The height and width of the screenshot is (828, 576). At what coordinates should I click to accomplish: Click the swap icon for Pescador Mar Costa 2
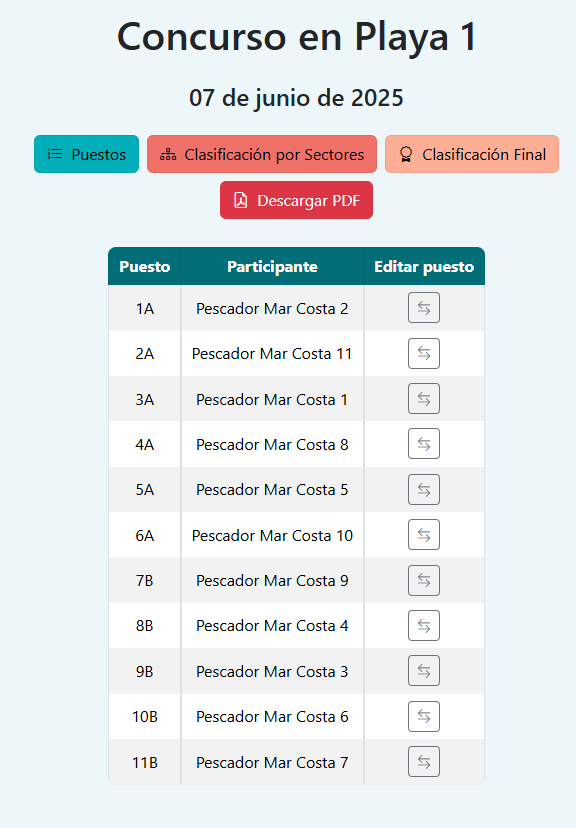423,308
